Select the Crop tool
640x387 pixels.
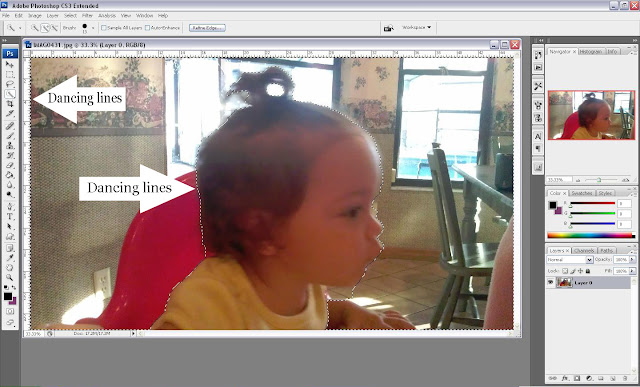coord(10,104)
